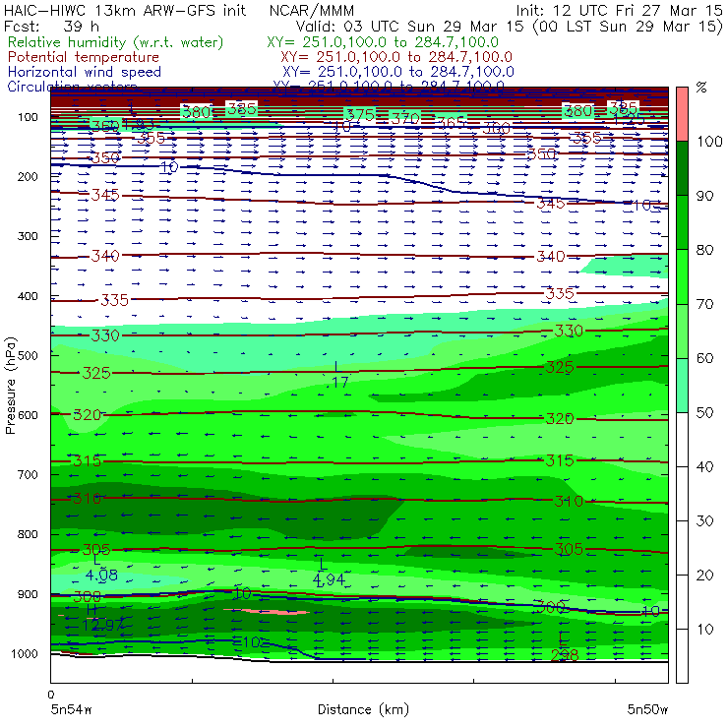Click the '12.97' wind speed maximum label
728x728 pixels.
(x=102, y=626)
